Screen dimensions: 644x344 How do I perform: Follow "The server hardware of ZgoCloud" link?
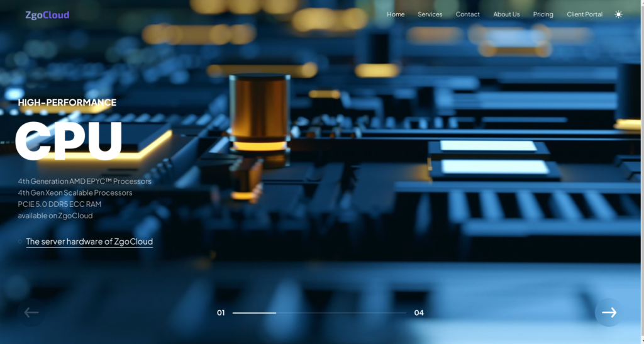(89, 241)
